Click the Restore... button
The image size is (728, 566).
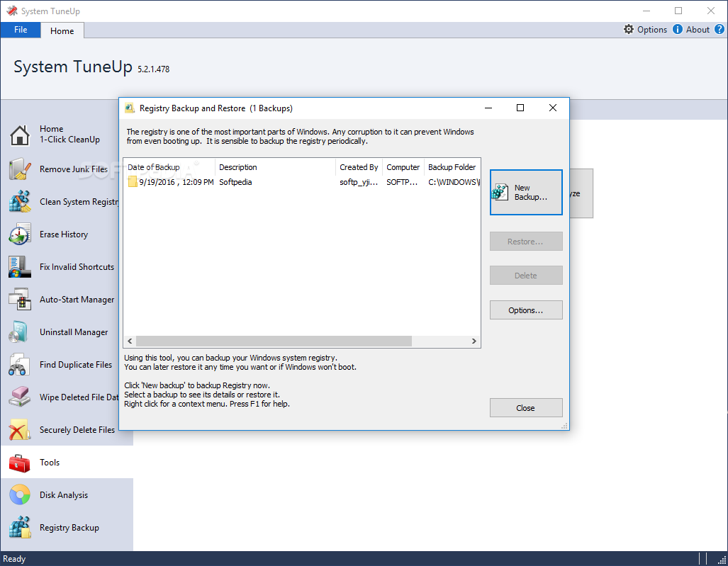click(526, 242)
